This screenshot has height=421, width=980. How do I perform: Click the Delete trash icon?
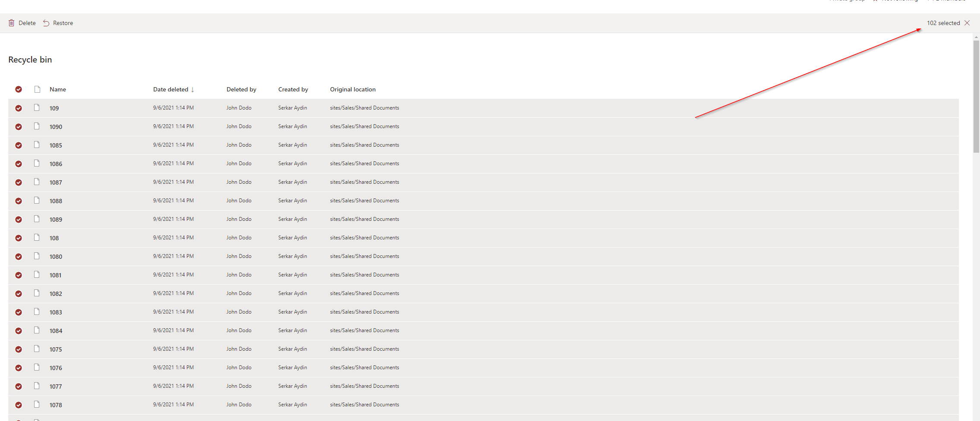[12, 23]
